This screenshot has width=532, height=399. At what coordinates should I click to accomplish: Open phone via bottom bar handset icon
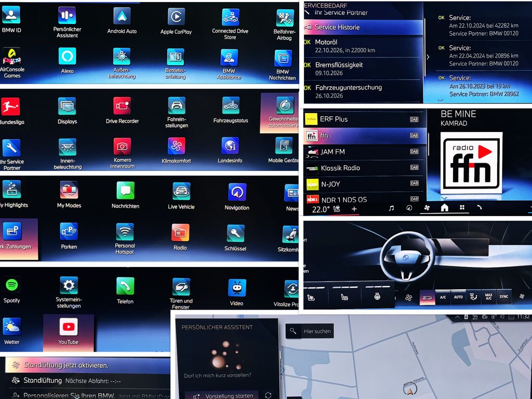480,207
